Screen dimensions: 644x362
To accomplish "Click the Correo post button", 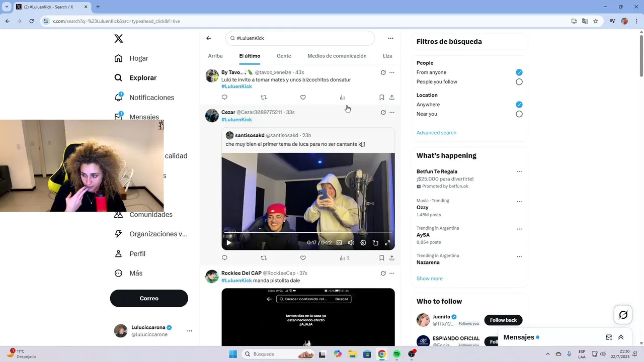I will (149, 298).
